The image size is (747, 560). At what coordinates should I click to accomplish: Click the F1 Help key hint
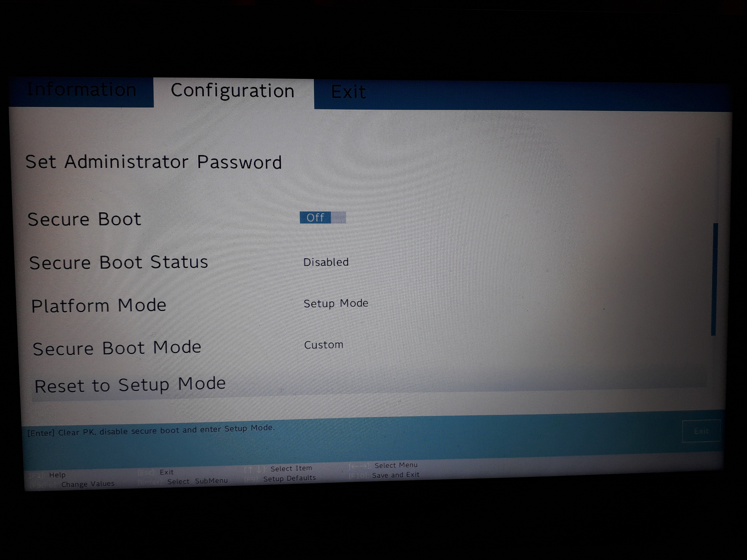[x=57, y=475]
